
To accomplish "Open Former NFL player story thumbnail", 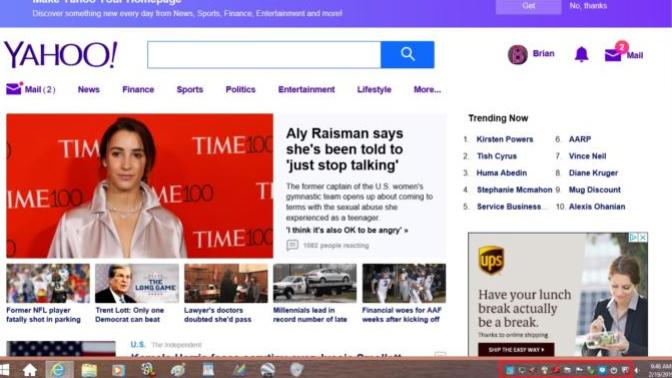I will pyautogui.click(x=48, y=283).
